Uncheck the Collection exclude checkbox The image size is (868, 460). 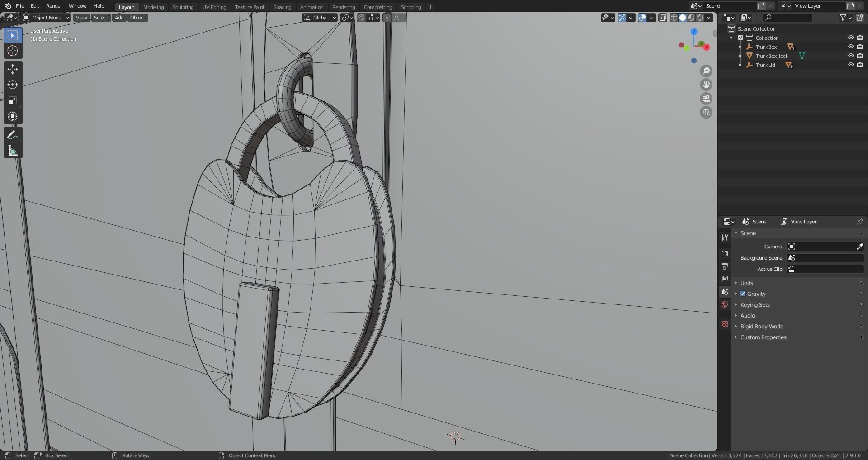point(741,38)
